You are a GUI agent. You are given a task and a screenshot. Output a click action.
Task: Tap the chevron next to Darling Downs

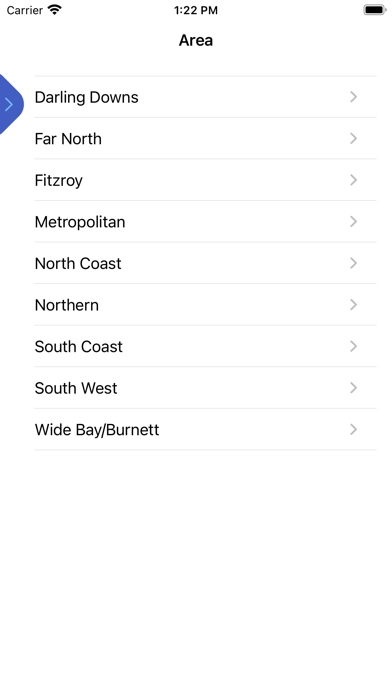[353, 97]
